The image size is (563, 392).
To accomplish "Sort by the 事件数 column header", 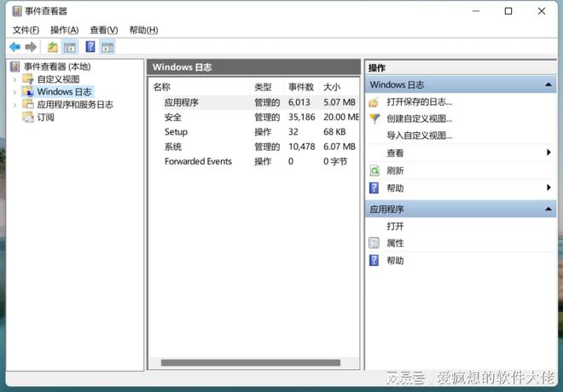I will pyautogui.click(x=301, y=87).
